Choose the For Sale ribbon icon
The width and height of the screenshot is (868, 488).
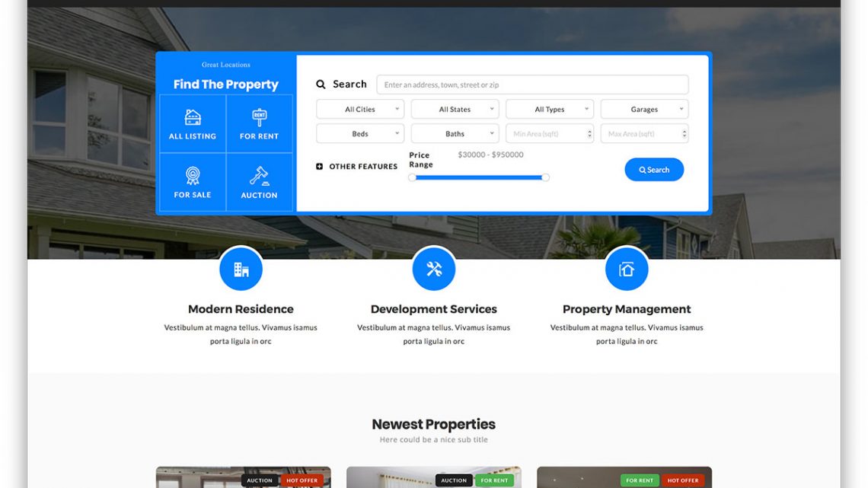click(193, 176)
